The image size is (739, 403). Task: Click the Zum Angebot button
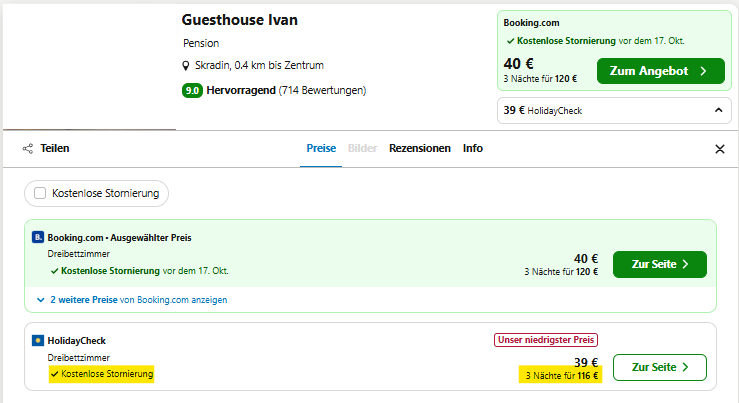coord(661,71)
